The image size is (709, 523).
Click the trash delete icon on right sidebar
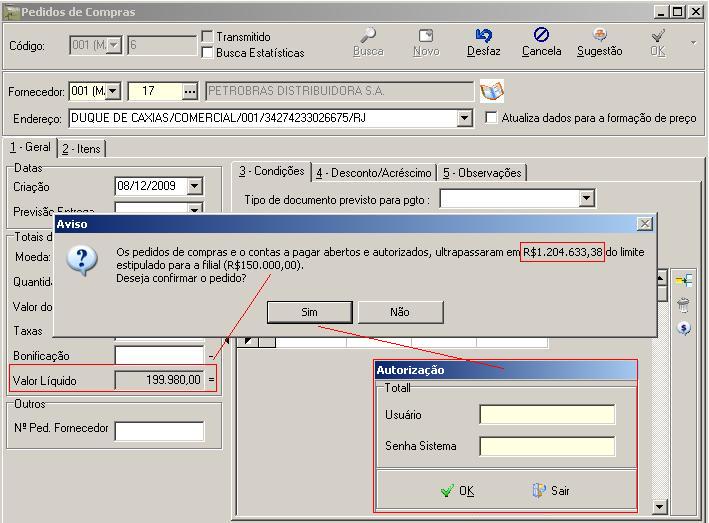point(683,306)
